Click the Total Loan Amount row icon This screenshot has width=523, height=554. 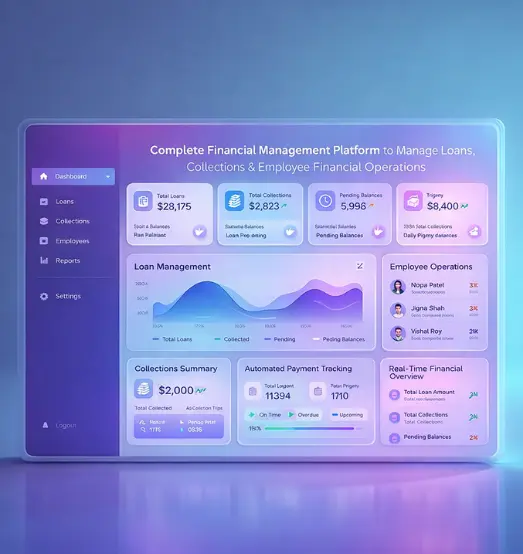[x=394, y=395]
